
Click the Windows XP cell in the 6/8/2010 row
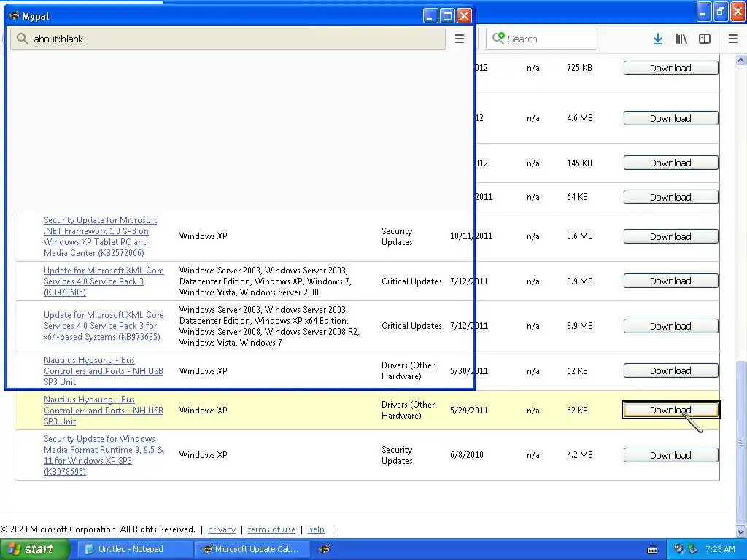coord(203,455)
